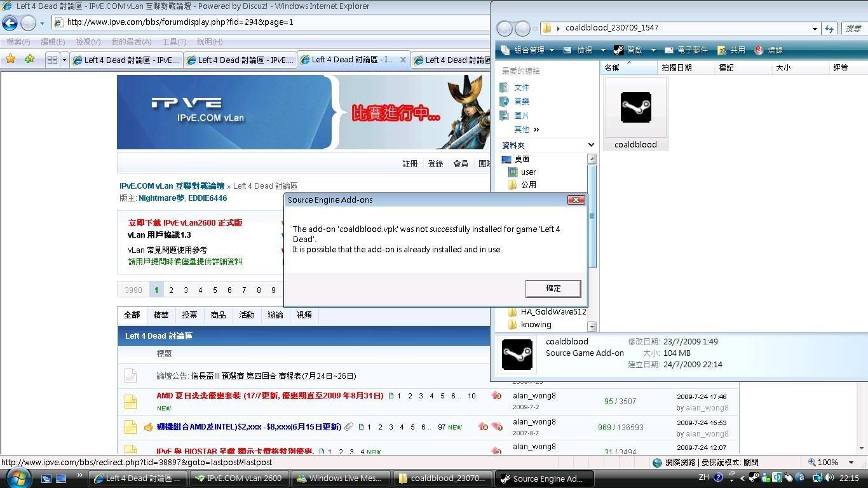Switch to the 精華 forum tab

click(x=161, y=315)
